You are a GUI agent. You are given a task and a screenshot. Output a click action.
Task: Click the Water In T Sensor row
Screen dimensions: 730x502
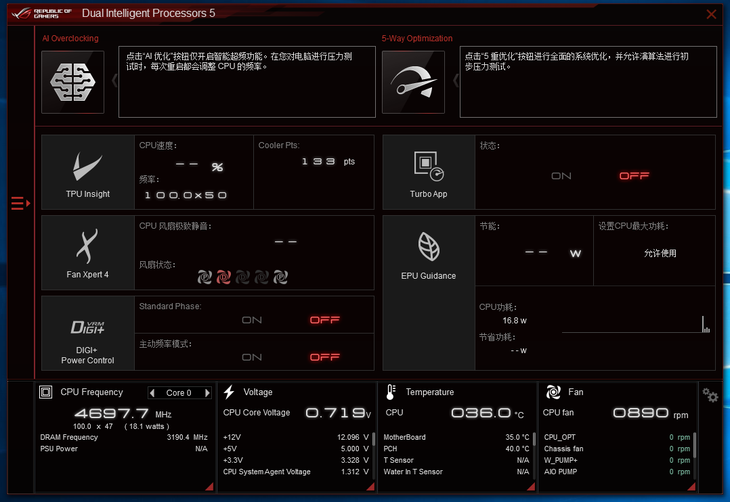tap(456, 472)
